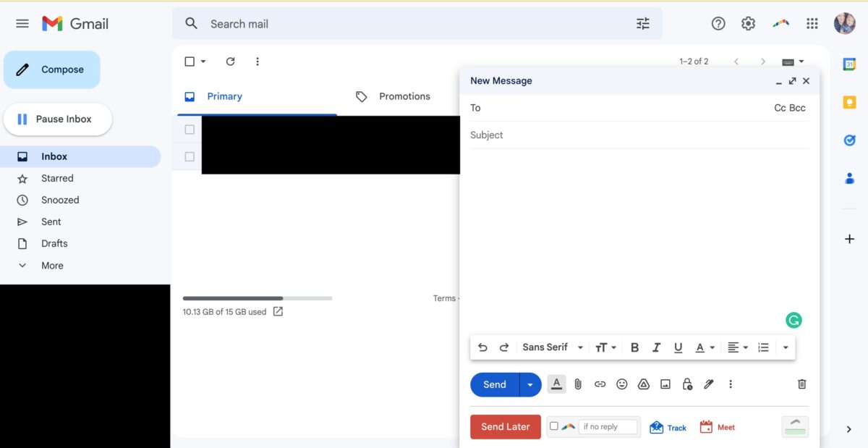868x448 pixels.
Task: Get add-ons with the plus icon
Action: pyautogui.click(x=850, y=239)
